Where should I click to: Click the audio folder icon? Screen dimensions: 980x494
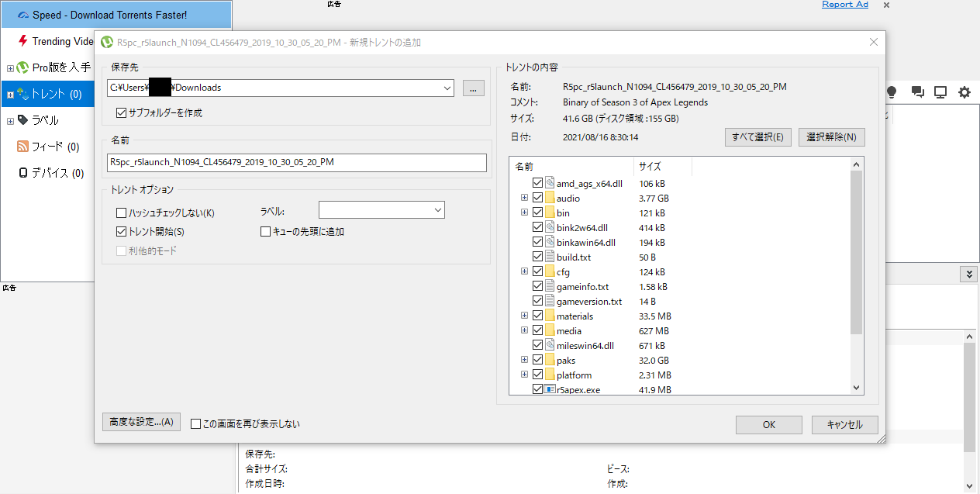click(x=550, y=198)
